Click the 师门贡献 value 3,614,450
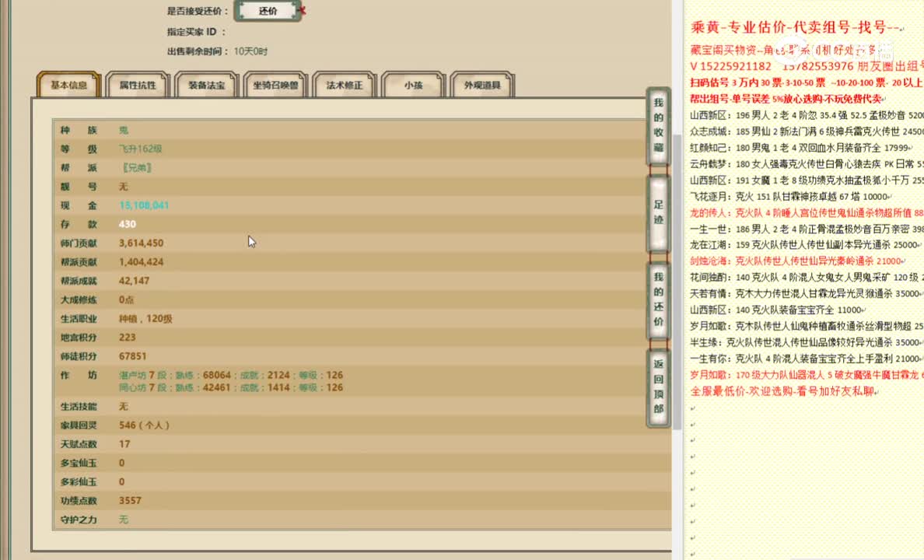This screenshot has height=560, width=924. point(142,243)
